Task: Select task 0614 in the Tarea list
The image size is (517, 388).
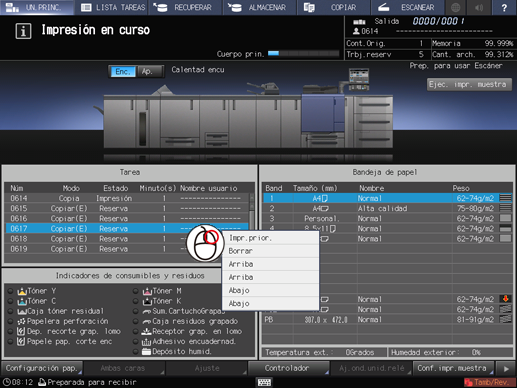Action: pyautogui.click(x=126, y=198)
